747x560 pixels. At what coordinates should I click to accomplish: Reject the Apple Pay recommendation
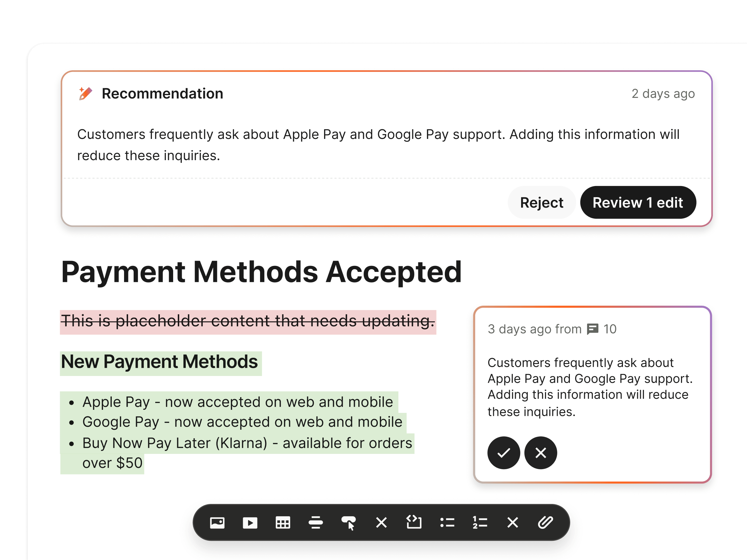point(542,203)
